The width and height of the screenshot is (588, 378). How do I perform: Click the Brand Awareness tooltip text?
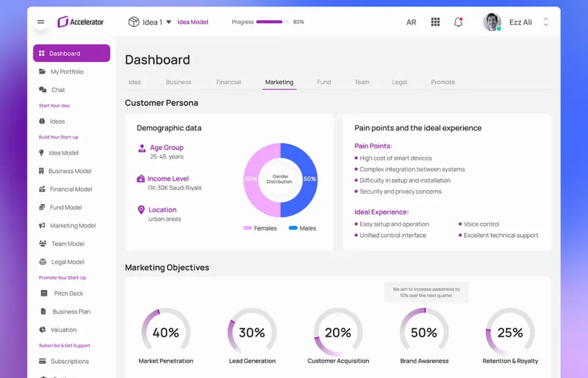(x=426, y=292)
